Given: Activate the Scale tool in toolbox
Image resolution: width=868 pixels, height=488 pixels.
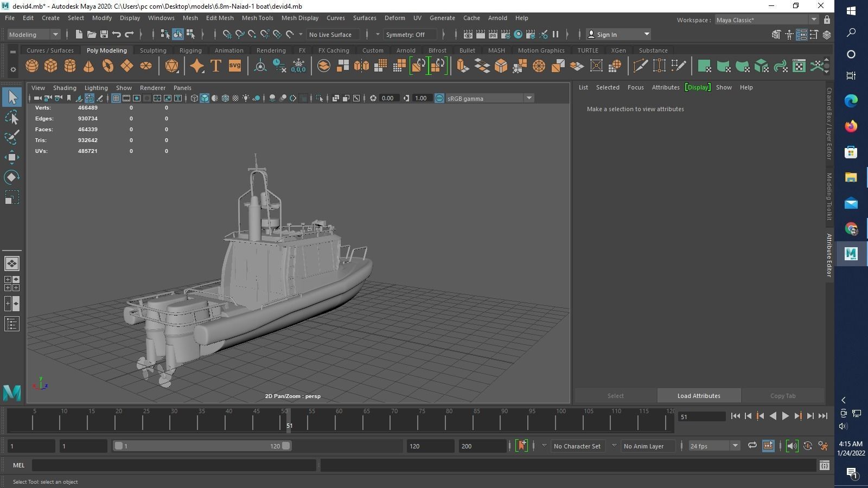Looking at the screenshot, I should 12,197.
